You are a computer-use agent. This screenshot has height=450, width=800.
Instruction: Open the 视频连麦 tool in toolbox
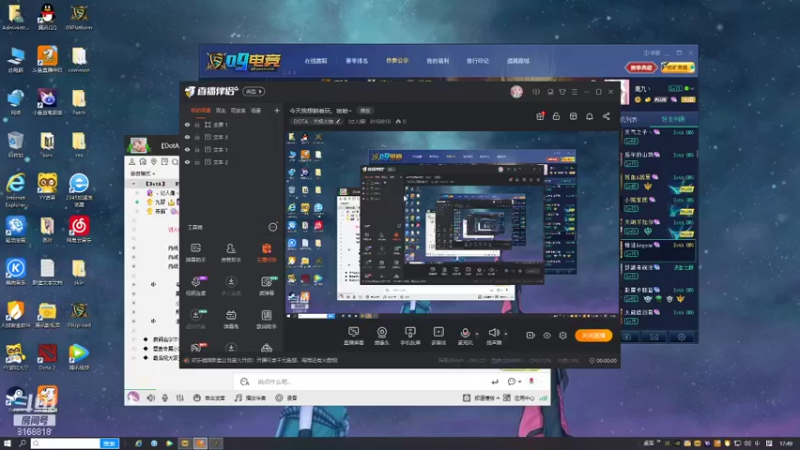[195, 286]
